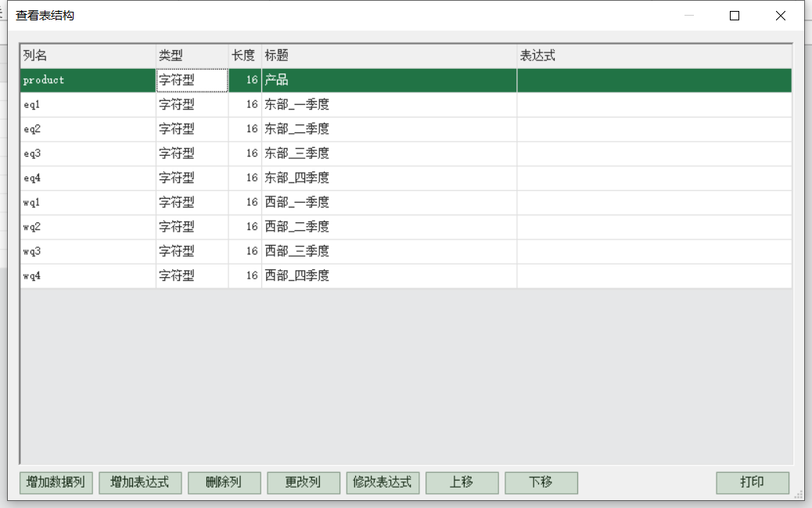Select the 东部_四季度 title cell
Screen dimensions: 812x508
(390, 178)
